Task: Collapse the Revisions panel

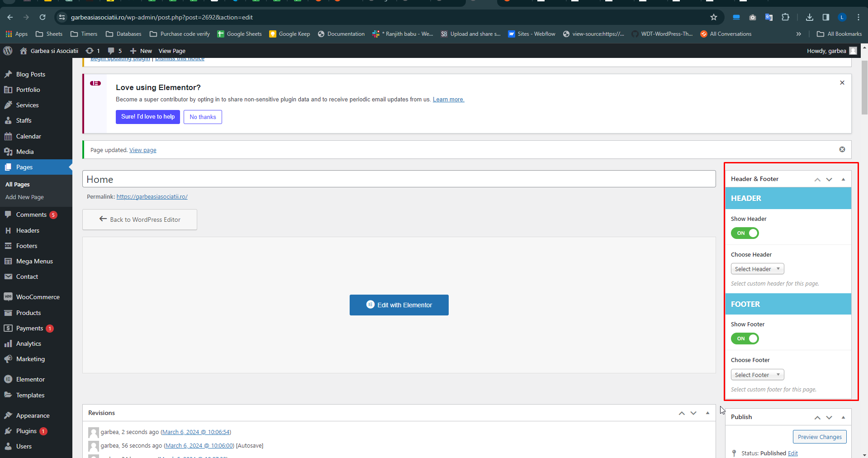Action: 707,413
